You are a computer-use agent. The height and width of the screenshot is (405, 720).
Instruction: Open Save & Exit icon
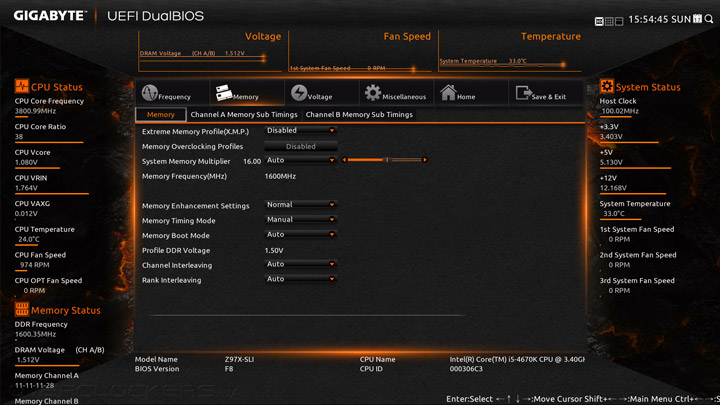(523, 93)
